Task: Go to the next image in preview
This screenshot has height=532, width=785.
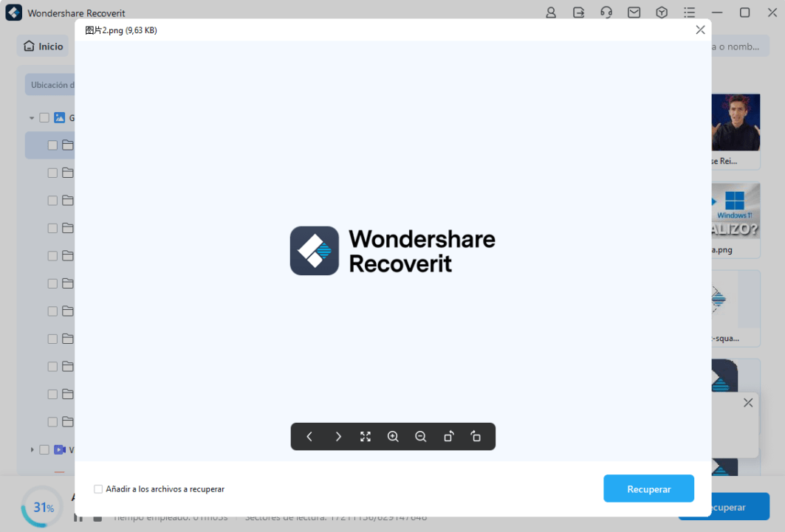Action: [338, 437]
